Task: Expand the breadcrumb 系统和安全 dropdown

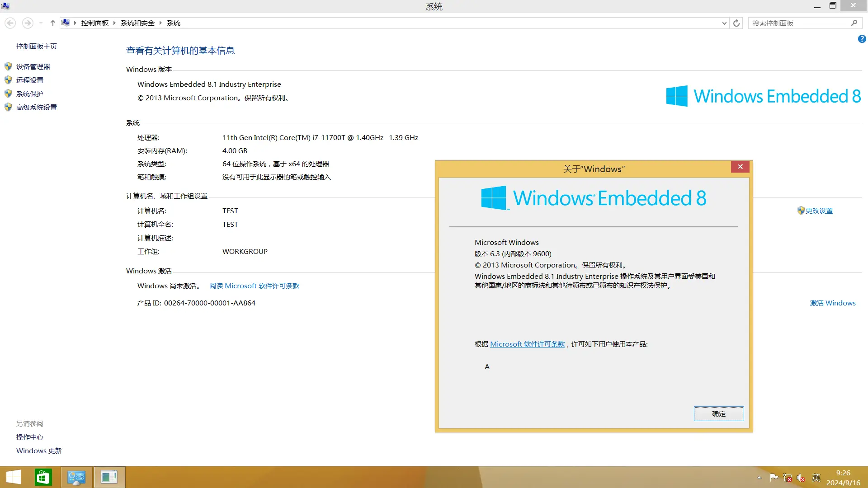Action: click(161, 23)
